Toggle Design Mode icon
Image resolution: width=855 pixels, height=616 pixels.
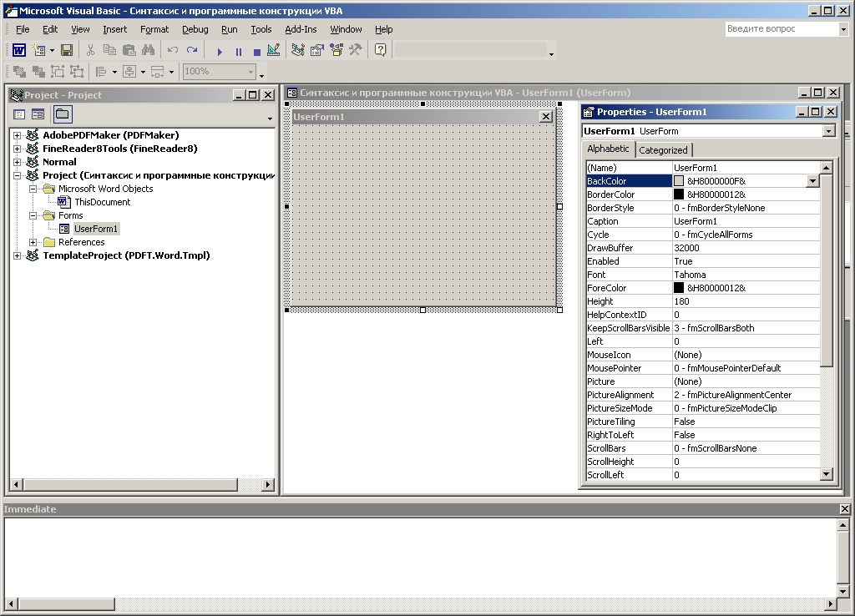coord(274,51)
